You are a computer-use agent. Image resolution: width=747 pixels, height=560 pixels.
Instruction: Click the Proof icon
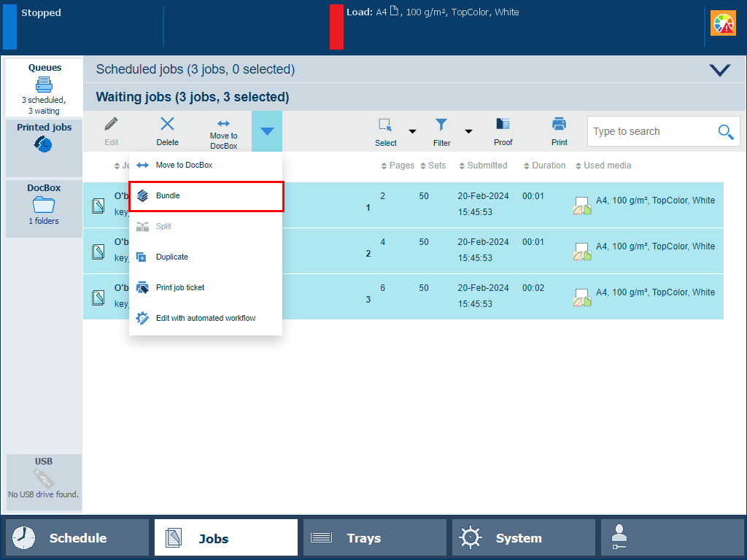(503, 125)
